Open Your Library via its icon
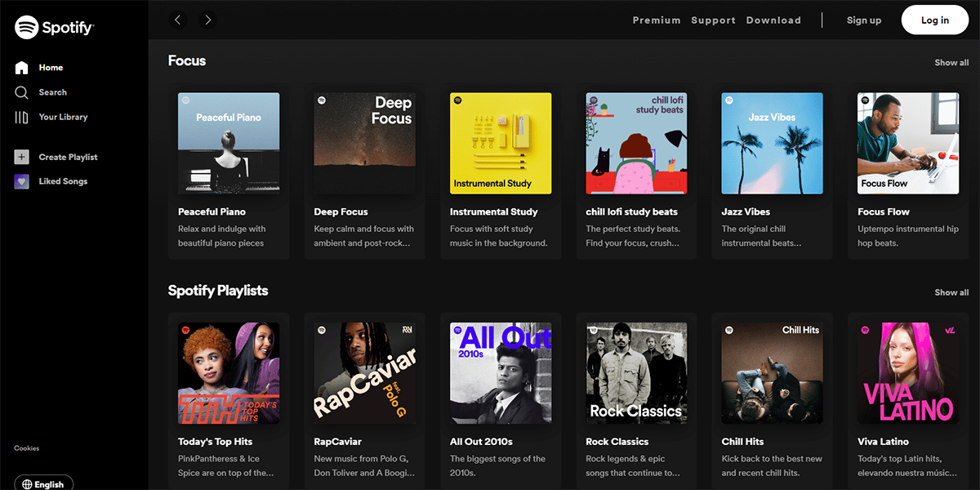The image size is (980, 490). click(22, 117)
